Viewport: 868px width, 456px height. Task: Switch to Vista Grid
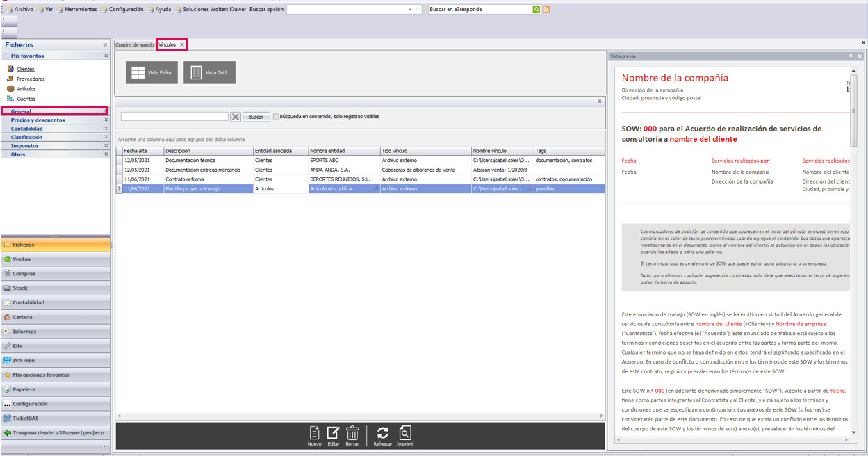[209, 72]
